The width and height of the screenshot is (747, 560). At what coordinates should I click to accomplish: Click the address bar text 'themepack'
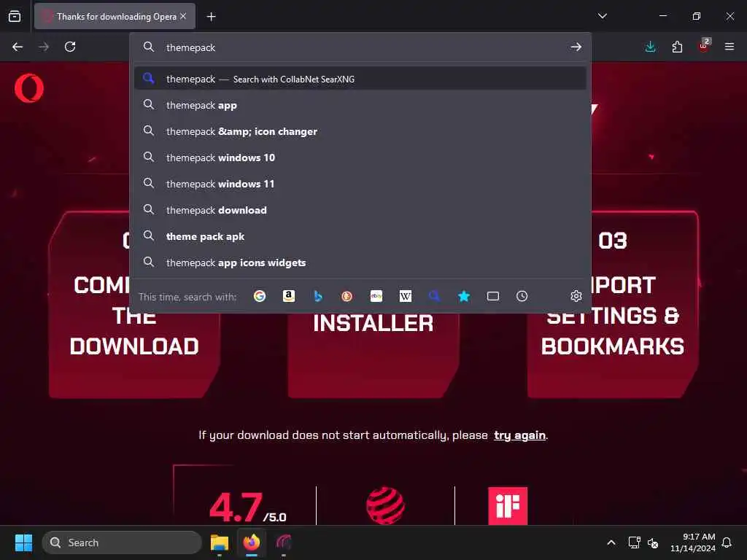190,47
